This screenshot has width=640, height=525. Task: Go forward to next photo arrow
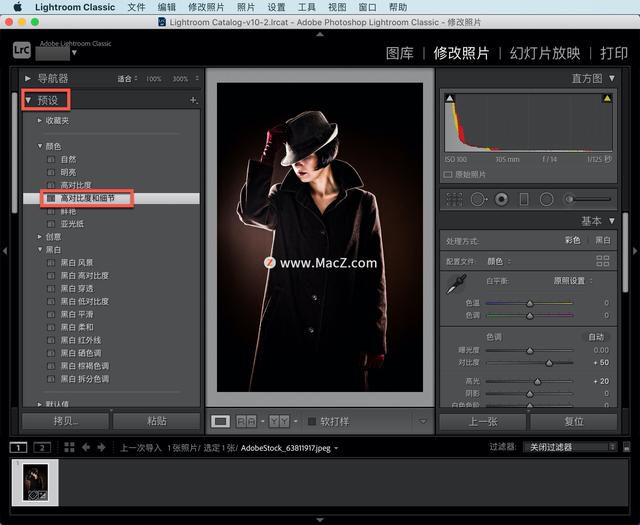point(101,447)
